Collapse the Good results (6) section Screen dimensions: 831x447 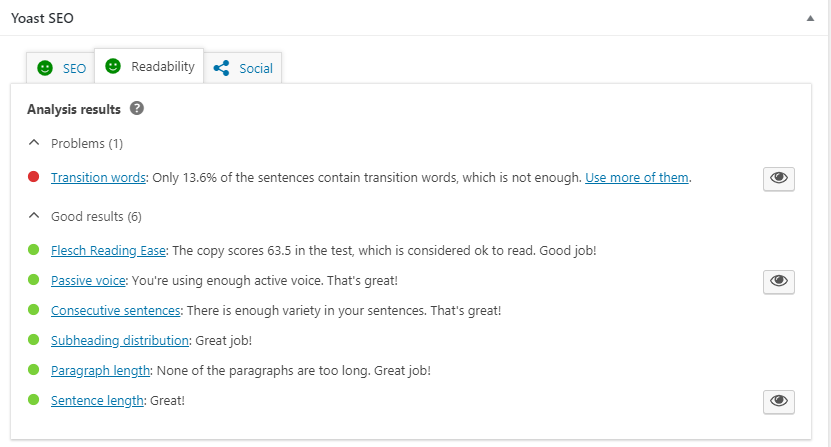[x=85, y=216]
